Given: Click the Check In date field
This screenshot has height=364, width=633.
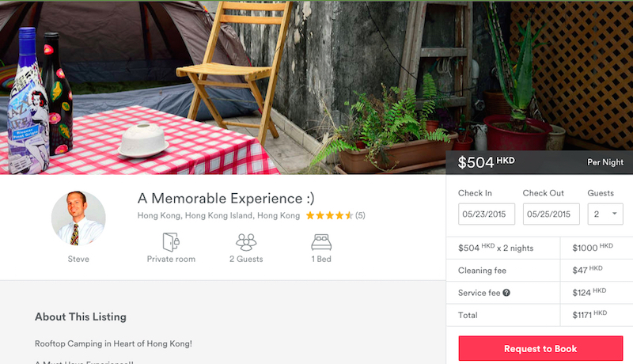Looking at the screenshot, I should click(x=487, y=214).
